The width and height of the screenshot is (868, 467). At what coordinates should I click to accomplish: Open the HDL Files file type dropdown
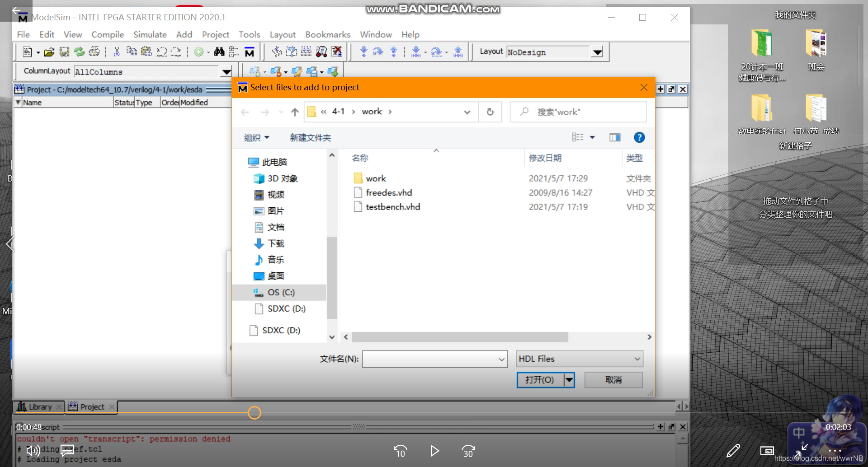click(580, 359)
